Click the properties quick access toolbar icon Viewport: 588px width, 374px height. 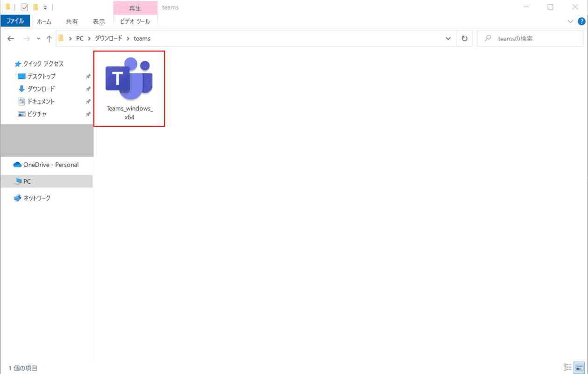[x=25, y=7]
